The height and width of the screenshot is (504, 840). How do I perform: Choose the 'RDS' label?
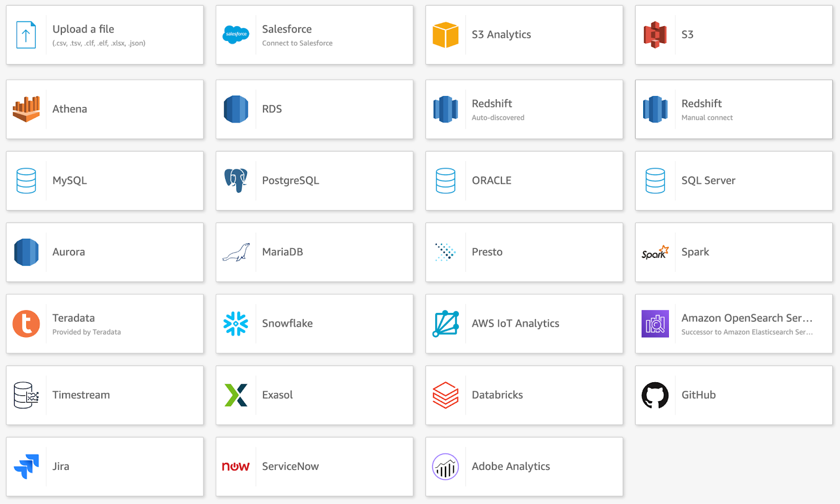click(x=272, y=109)
